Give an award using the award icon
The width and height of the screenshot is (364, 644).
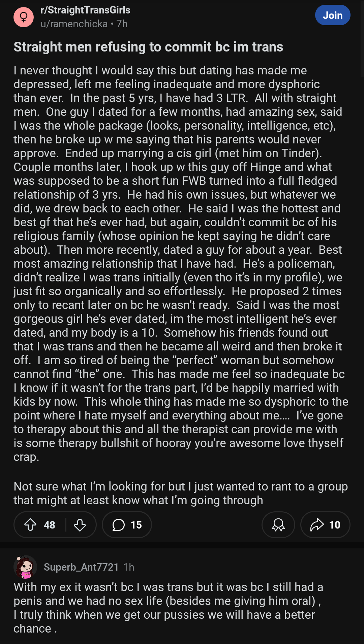[x=278, y=524]
